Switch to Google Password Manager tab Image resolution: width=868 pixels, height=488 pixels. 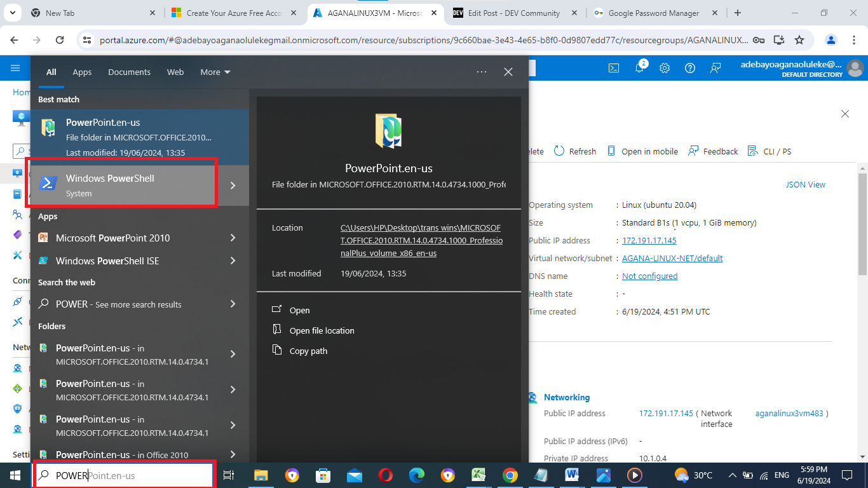click(656, 13)
